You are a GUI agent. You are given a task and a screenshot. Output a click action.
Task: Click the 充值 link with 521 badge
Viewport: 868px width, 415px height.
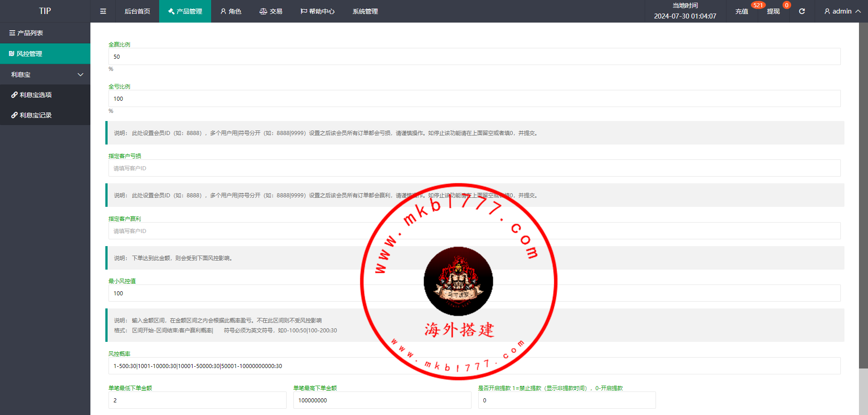click(x=741, y=11)
